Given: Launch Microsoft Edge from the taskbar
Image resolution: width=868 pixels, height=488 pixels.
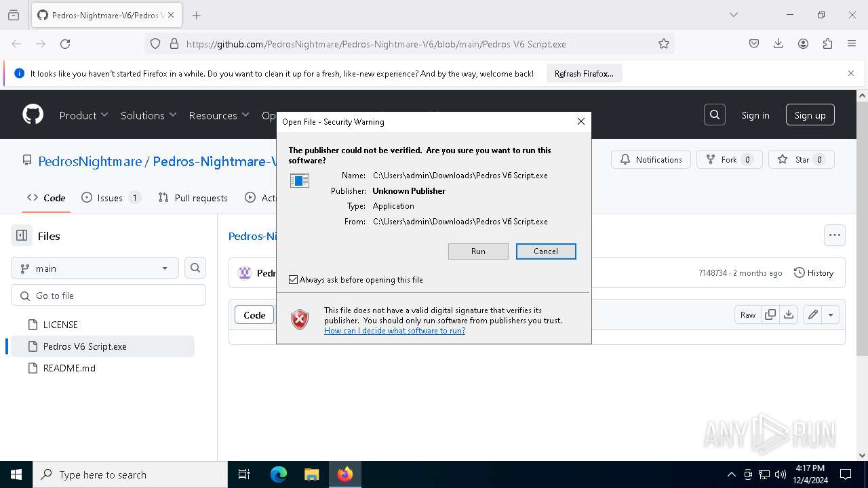Looking at the screenshot, I should click(x=279, y=474).
